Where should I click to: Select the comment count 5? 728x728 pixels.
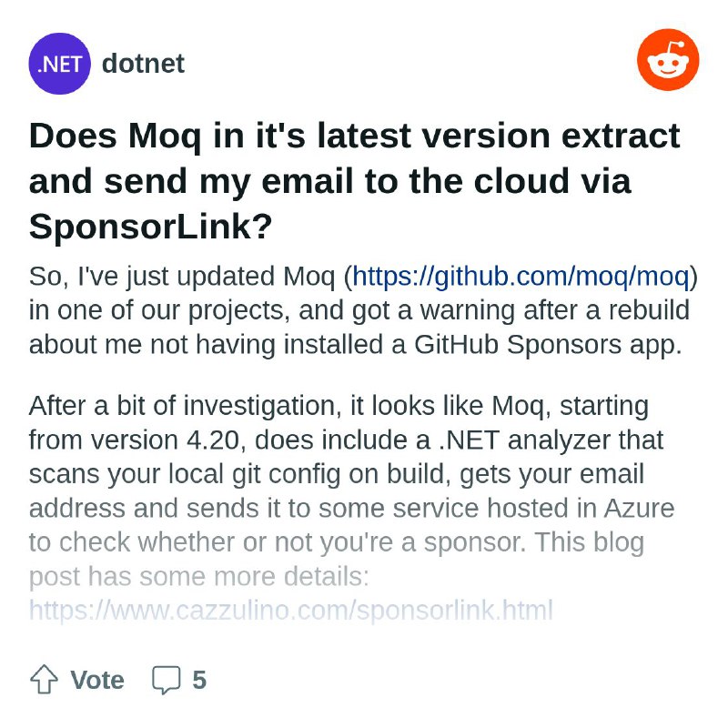199,680
